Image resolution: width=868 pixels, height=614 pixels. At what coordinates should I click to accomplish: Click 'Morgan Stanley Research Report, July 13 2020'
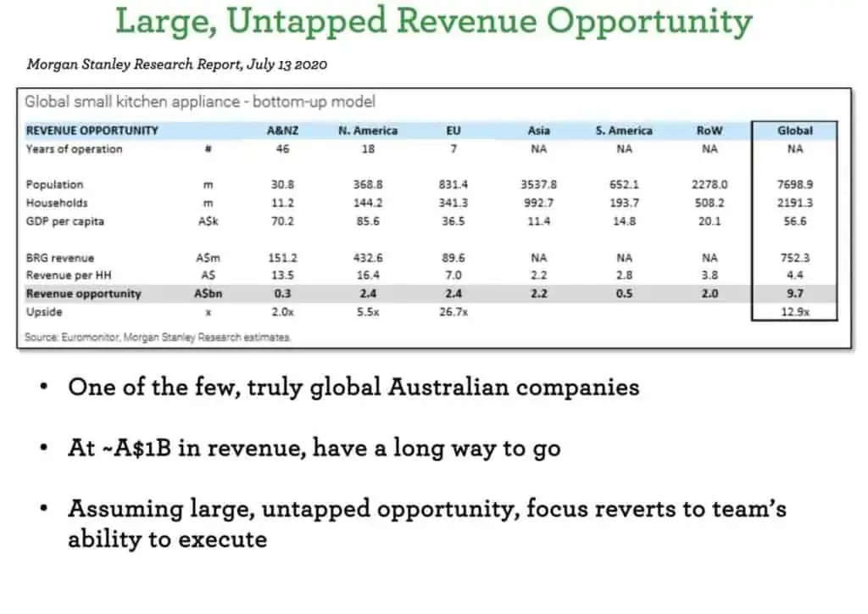click(177, 64)
